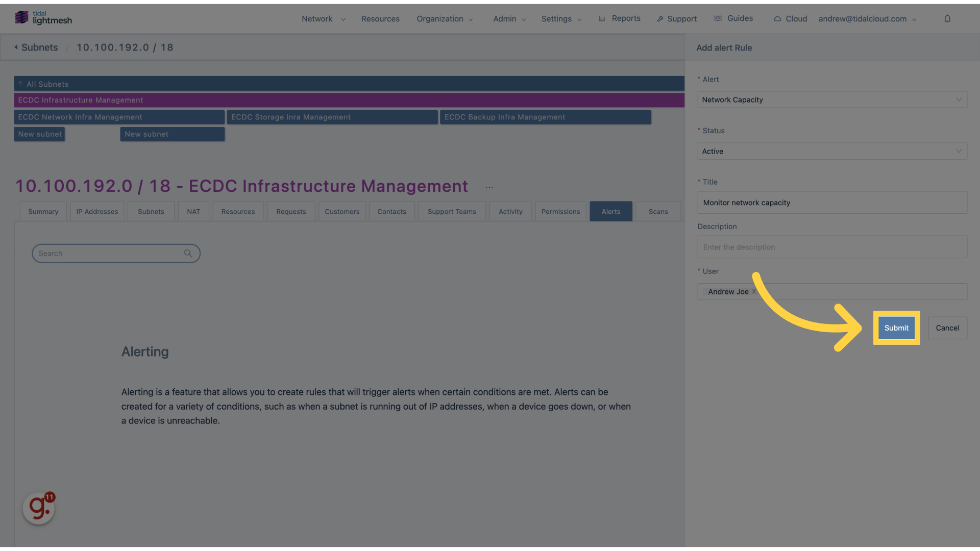Image resolution: width=980 pixels, height=551 pixels.
Task: Expand the Alert type dropdown
Action: click(831, 99)
